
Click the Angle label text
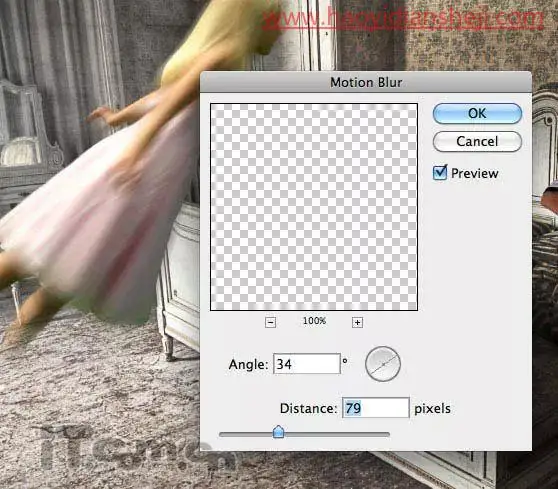(248, 364)
